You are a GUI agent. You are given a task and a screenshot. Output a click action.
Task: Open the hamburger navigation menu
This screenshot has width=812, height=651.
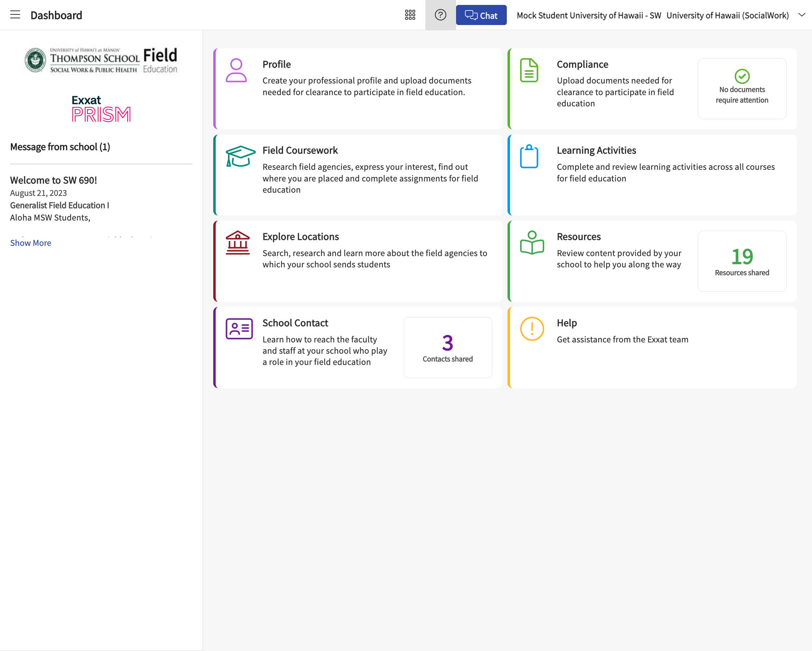click(15, 15)
